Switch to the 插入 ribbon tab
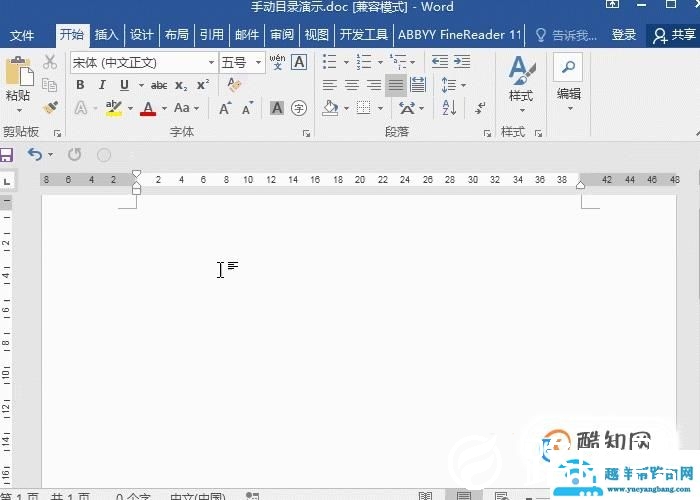This screenshot has height=500, width=700. (x=106, y=35)
